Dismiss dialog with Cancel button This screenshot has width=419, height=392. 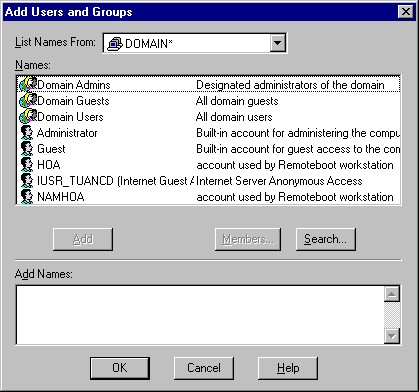click(x=204, y=368)
